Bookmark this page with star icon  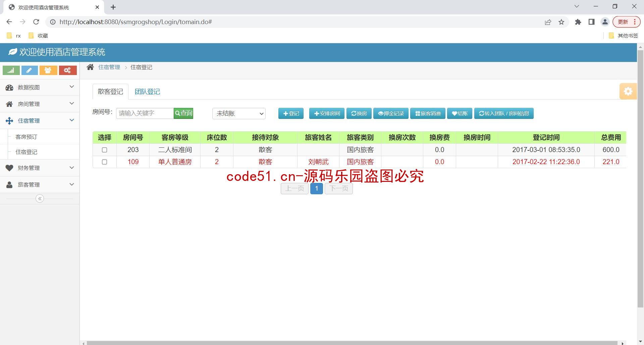[561, 22]
